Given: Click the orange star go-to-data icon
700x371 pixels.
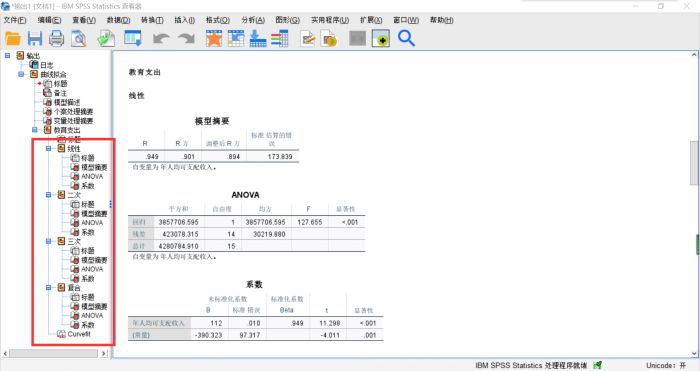Looking at the screenshot, I should click(214, 39).
